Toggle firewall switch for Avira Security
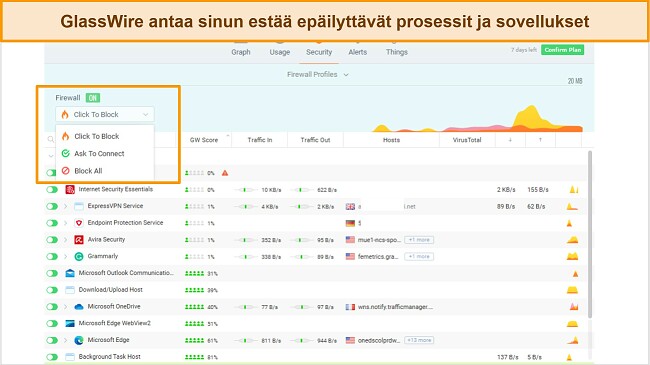 (x=52, y=240)
